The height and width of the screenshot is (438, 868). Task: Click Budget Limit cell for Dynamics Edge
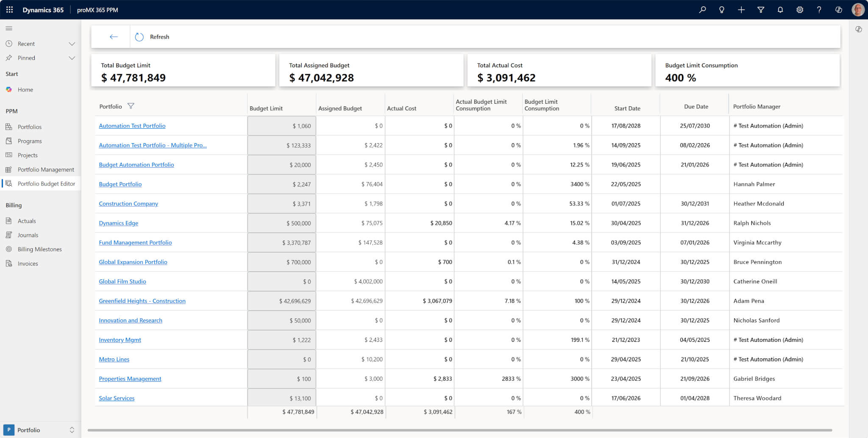282,223
